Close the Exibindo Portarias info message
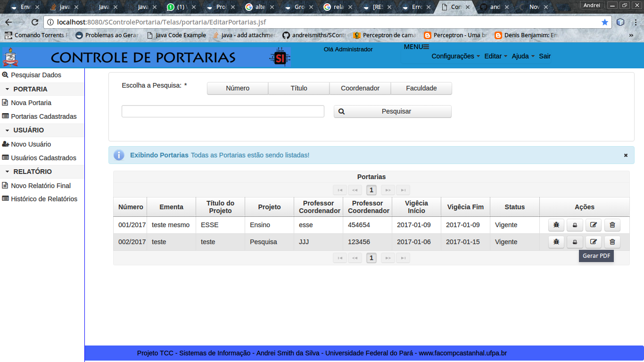 626,155
